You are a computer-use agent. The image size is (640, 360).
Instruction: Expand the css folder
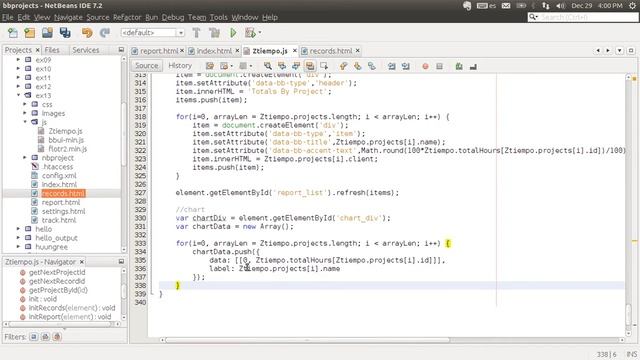[x=24, y=104]
